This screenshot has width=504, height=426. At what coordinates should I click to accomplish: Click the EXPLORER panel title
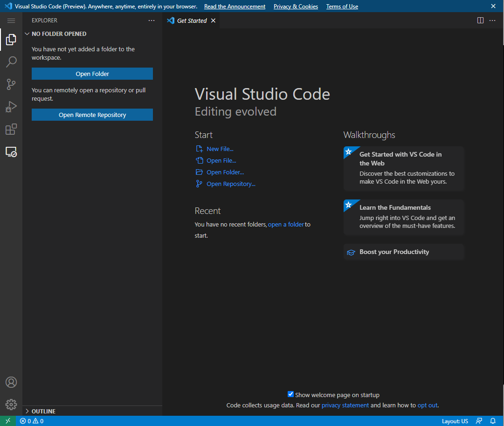[x=44, y=20]
